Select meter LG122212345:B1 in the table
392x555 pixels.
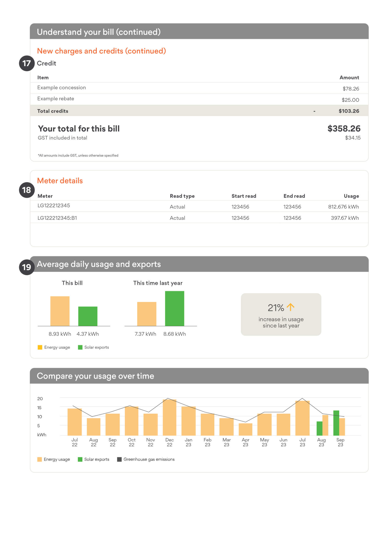pos(57,218)
